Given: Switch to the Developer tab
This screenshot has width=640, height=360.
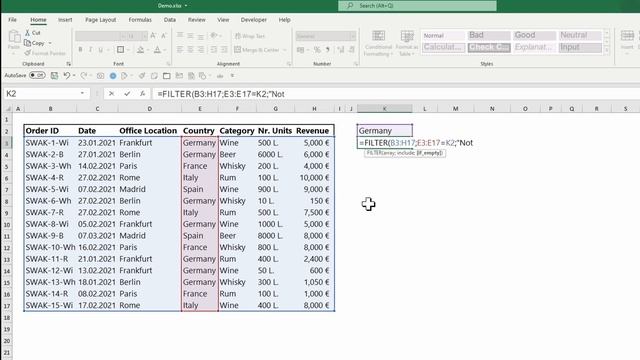Looking at the screenshot, I should coord(253,20).
